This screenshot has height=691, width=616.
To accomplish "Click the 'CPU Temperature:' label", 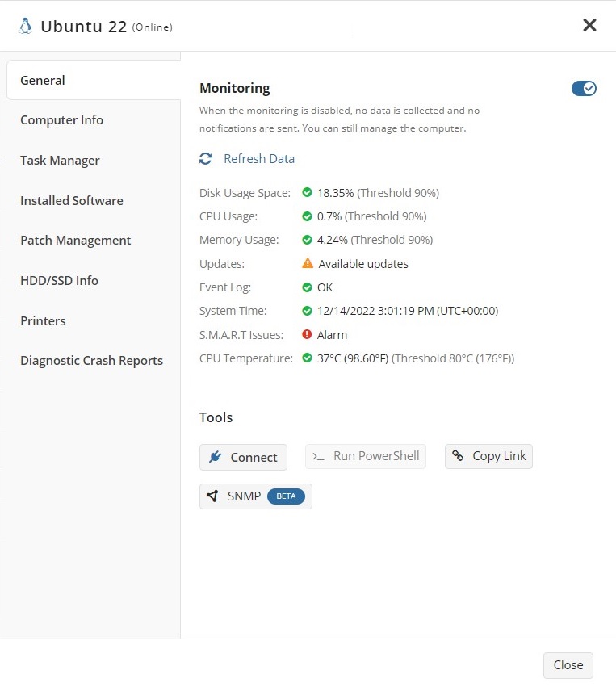I will click(x=246, y=358).
